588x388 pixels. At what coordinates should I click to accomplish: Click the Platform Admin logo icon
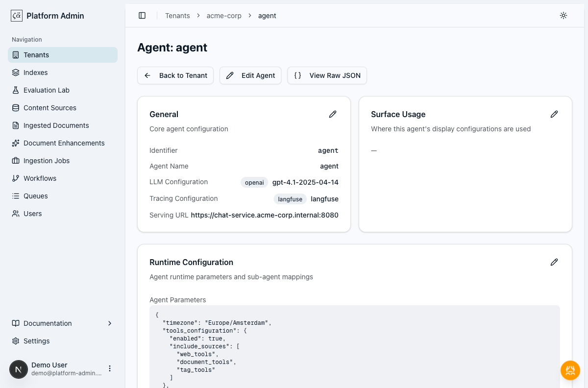[x=17, y=16]
